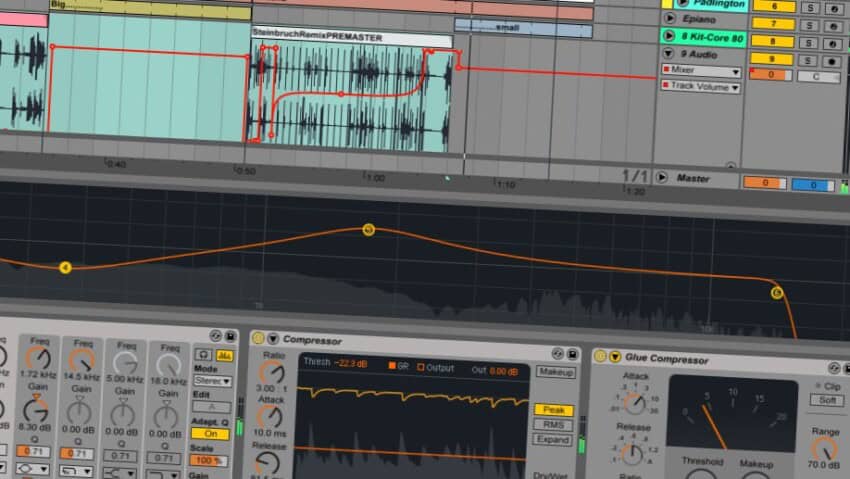Select the 9 Audio track volume field
The image size is (850, 479).
pos(771,75)
